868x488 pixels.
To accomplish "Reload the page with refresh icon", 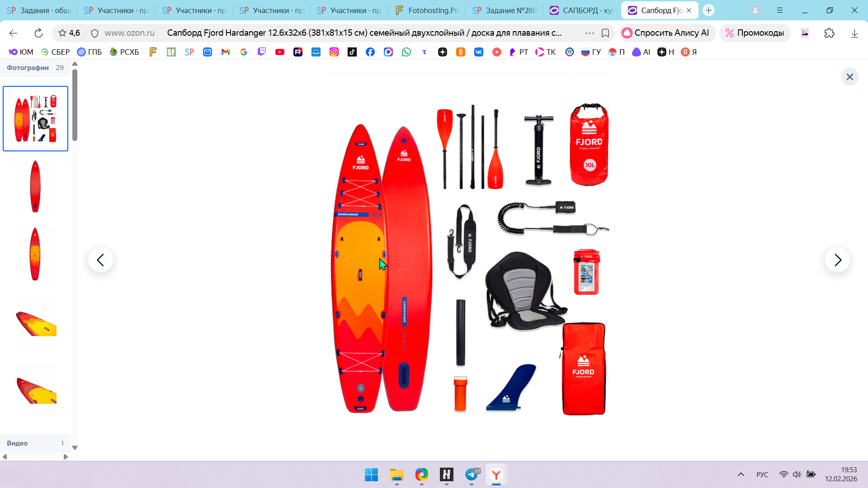I will [x=38, y=33].
